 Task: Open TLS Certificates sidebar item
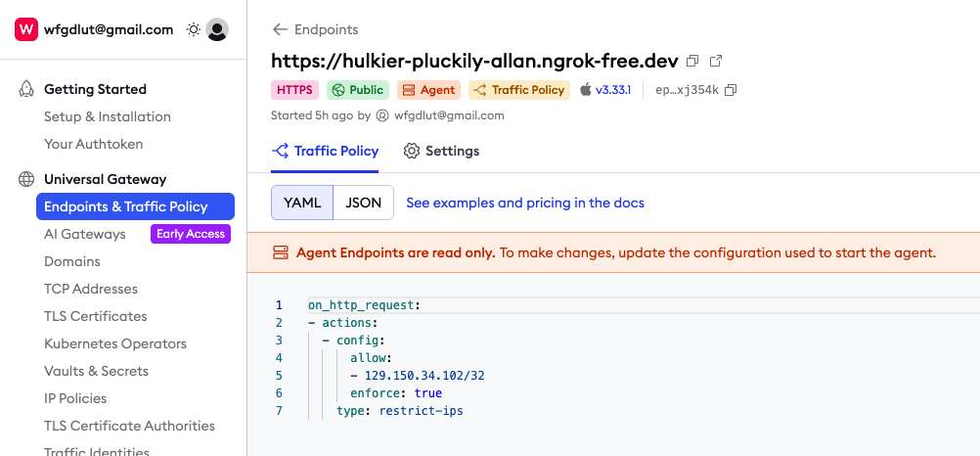96,316
